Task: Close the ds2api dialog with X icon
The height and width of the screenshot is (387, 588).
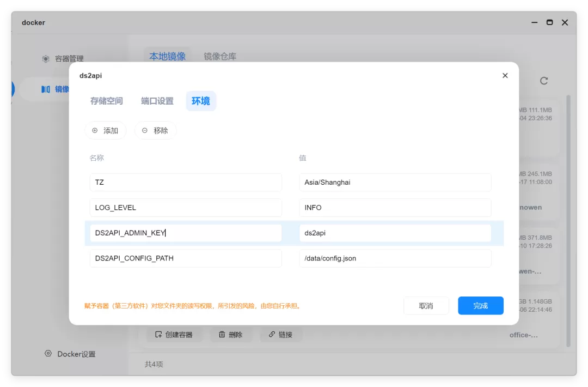Action: (x=505, y=75)
